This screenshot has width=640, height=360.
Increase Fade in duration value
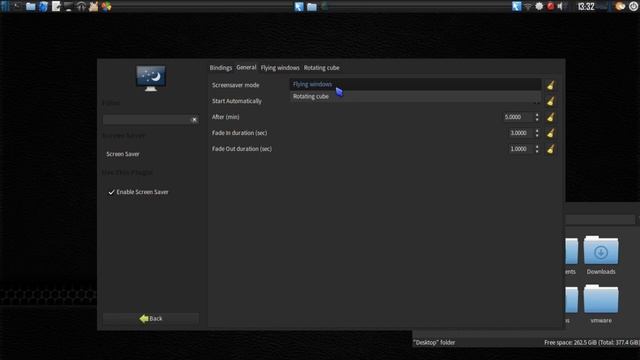point(537,131)
